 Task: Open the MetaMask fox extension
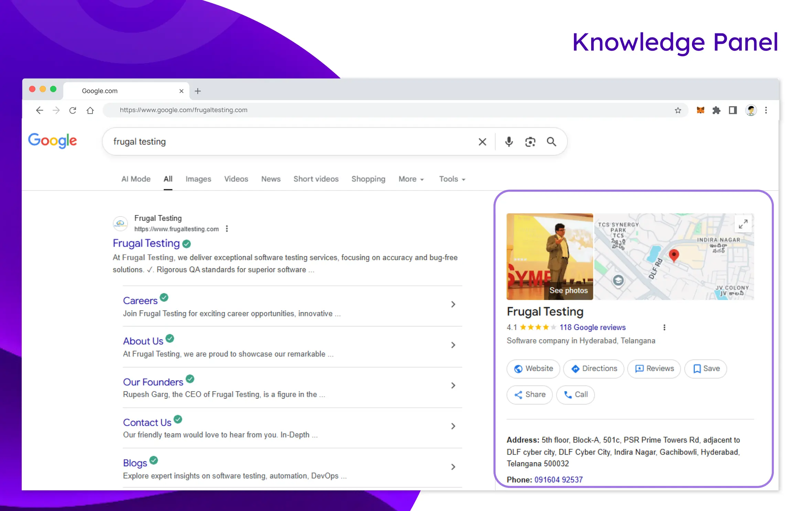(700, 110)
